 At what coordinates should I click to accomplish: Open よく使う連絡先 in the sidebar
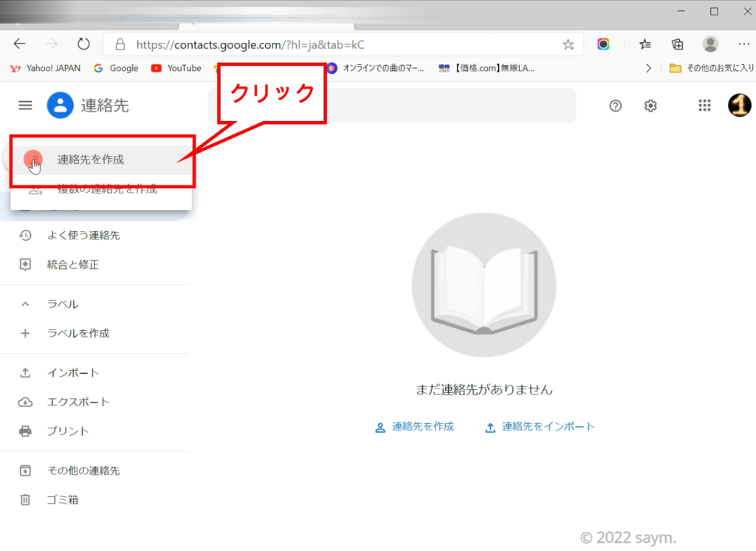83,236
